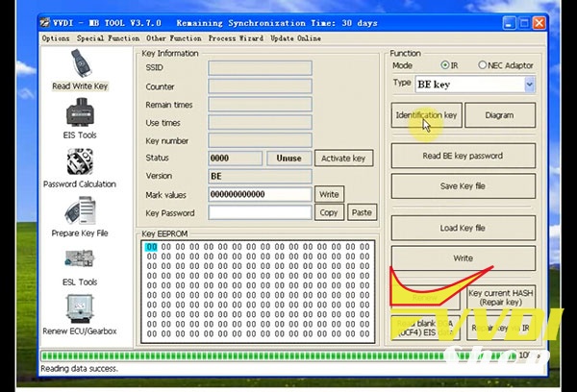Open the Options menu
This screenshot has height=392, width=577.
tap(56, 38)
